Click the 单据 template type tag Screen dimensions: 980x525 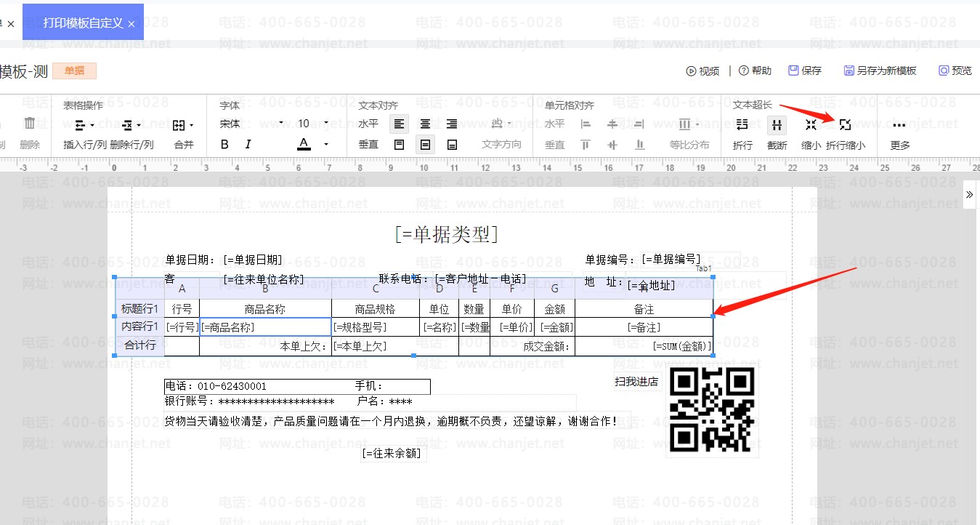(x=74, y=71)
